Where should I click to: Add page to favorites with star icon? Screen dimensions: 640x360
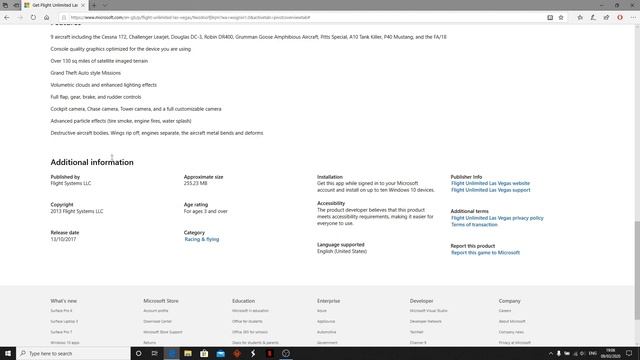tap(561, 18)
